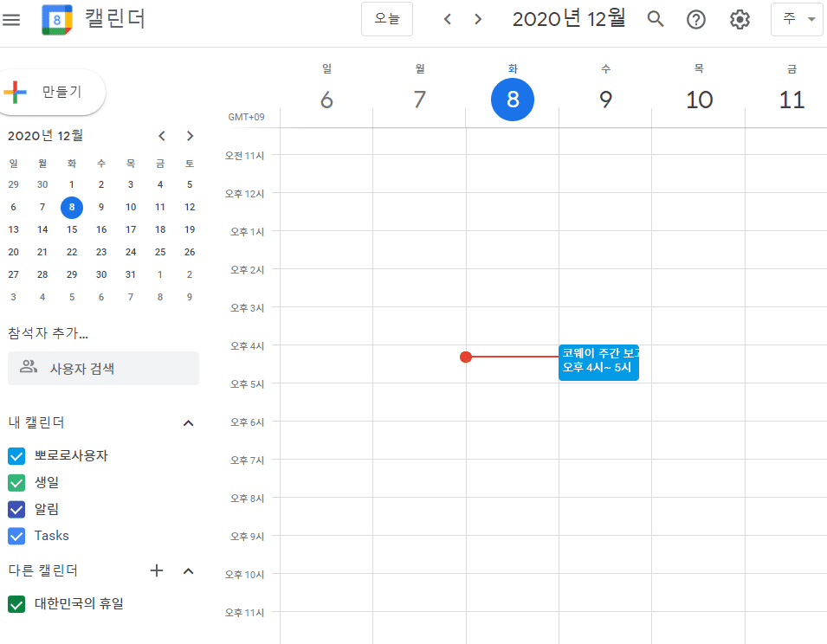827x644 pixels.
Task: Open the 코웨이 주간 보고 event
Action: [x=598, y=363]
